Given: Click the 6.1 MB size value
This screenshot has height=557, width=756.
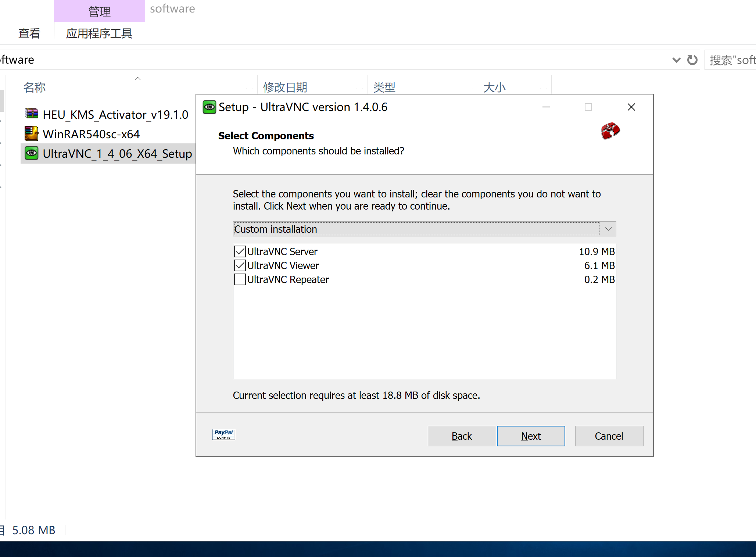Looking at the screenshot, I should (x=599, y=265).
